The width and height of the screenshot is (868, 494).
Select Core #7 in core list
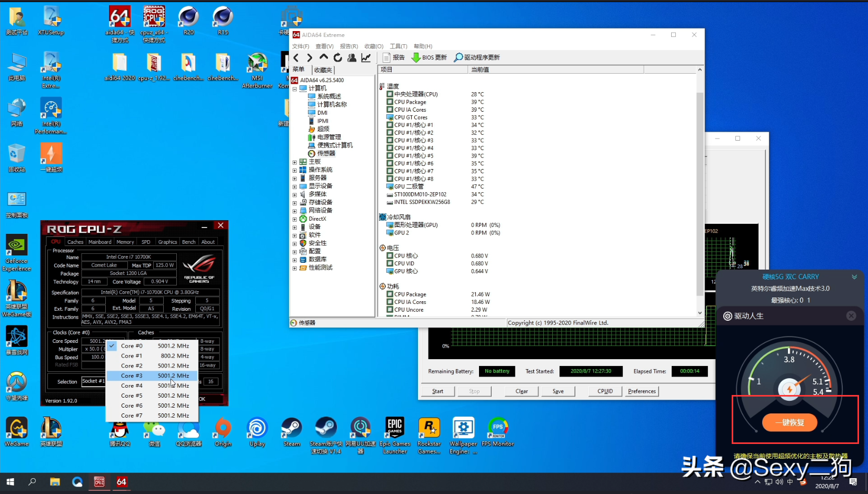[152, 416]
